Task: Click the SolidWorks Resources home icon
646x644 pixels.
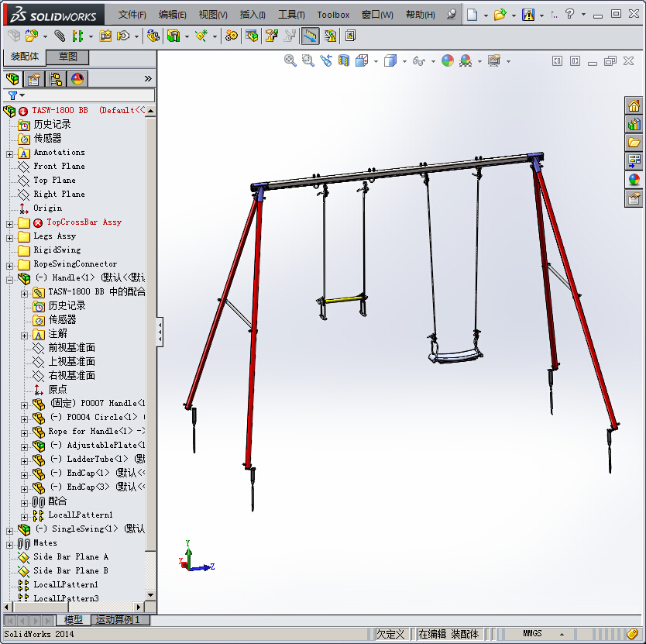Action: (x=634, y=106)
